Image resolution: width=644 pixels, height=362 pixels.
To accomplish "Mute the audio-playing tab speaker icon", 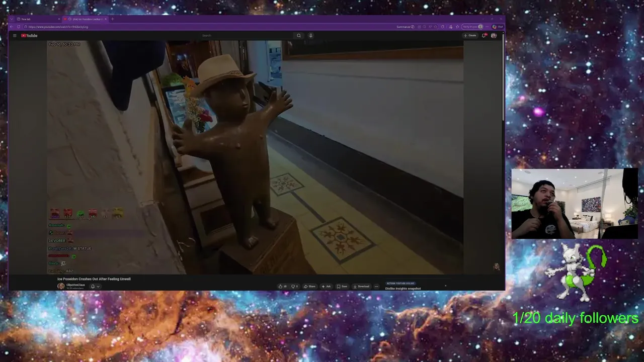I will point(69,19).
